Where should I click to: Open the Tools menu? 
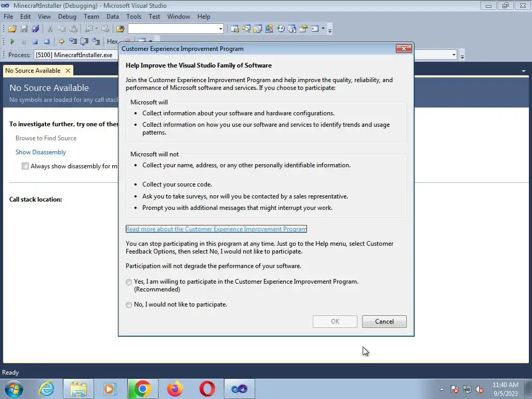tap(134, 16)
